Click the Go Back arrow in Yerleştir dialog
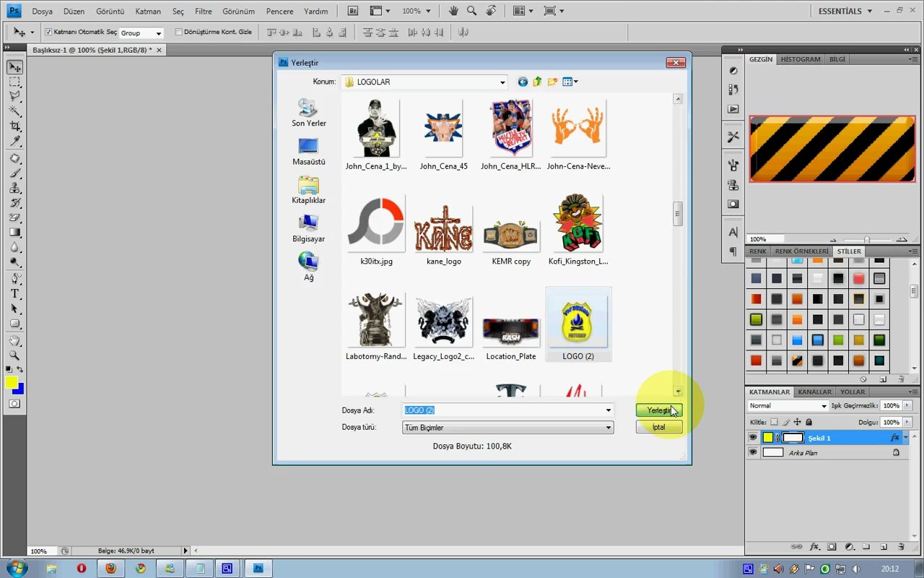The image size is (924, 578). coord(523,82)
